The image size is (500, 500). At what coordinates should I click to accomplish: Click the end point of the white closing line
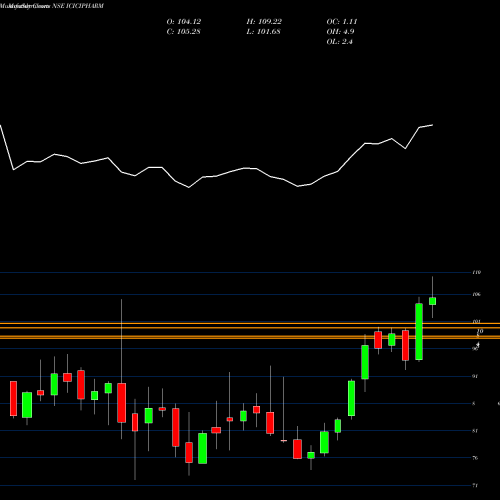(x=433, y=125)
